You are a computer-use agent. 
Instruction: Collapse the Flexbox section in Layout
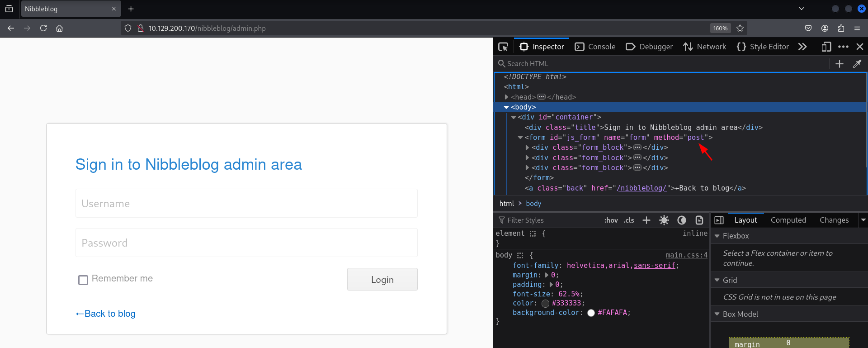(x=717, y=236)
